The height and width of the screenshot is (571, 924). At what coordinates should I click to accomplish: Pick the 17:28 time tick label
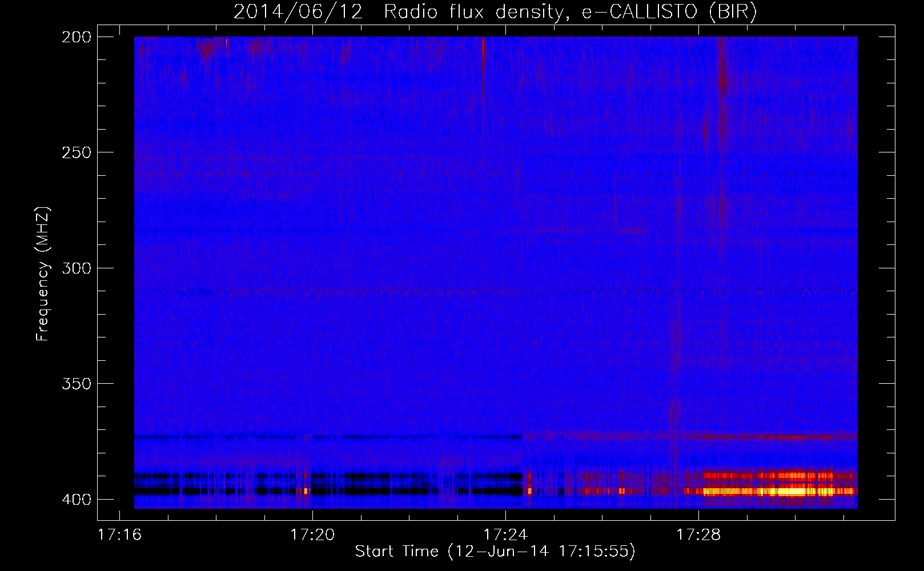(x=698, y=535)
